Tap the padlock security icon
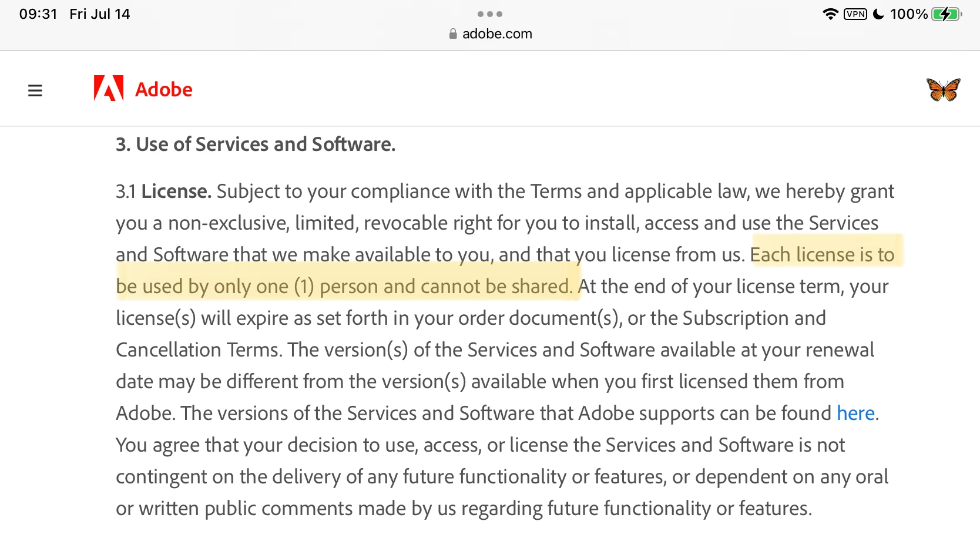The image size is (980, 538). coord(453,33)
